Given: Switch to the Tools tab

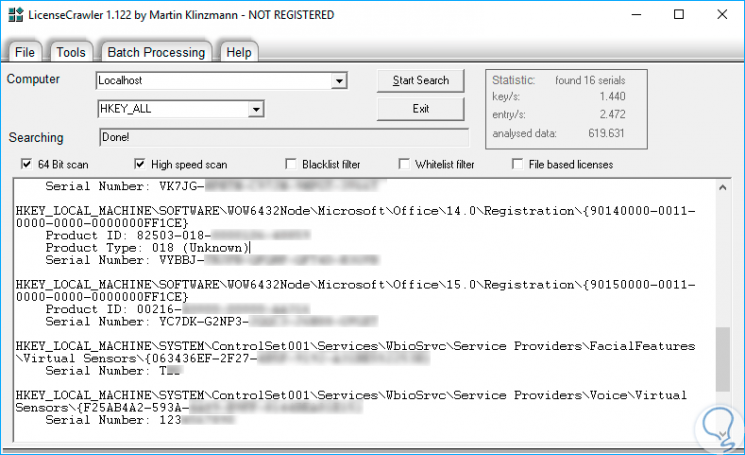Looking at the screenshot, I should (x=70, y=52).
